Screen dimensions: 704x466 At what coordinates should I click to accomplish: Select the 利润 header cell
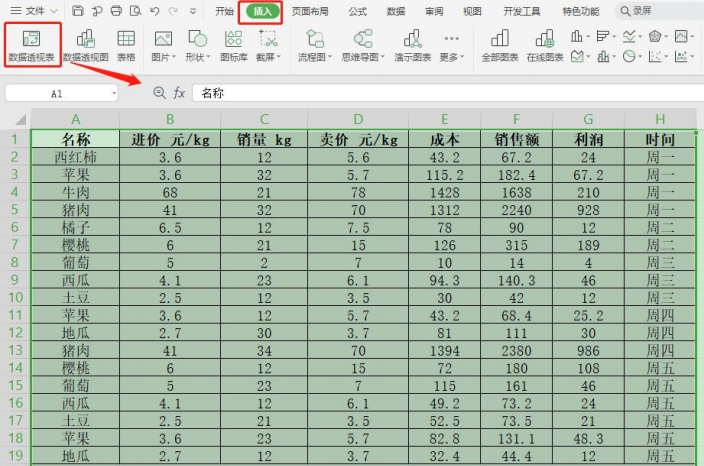(x=588, y=140)
